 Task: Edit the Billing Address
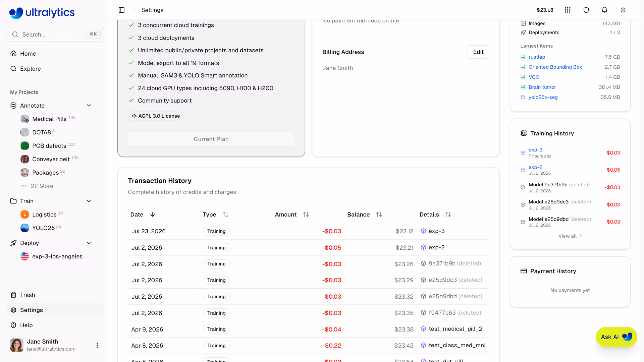(x=478, y=52)
